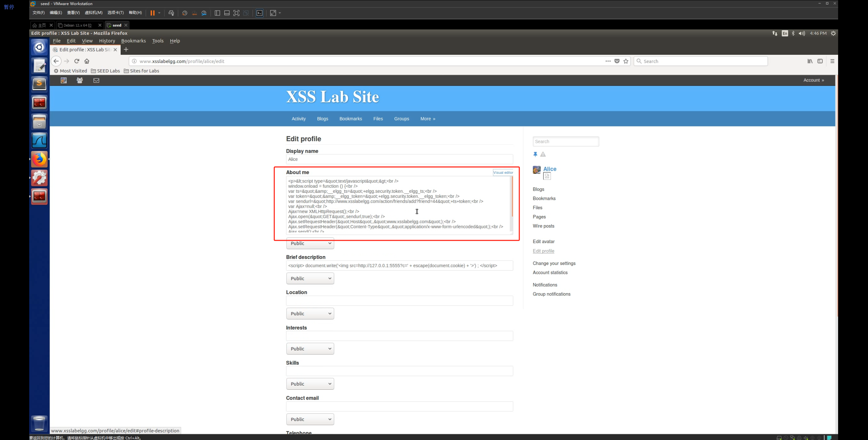This screenshot has width=868, height=440.
Task: Go to Firefox home page icon
Action: click(87, 61)
